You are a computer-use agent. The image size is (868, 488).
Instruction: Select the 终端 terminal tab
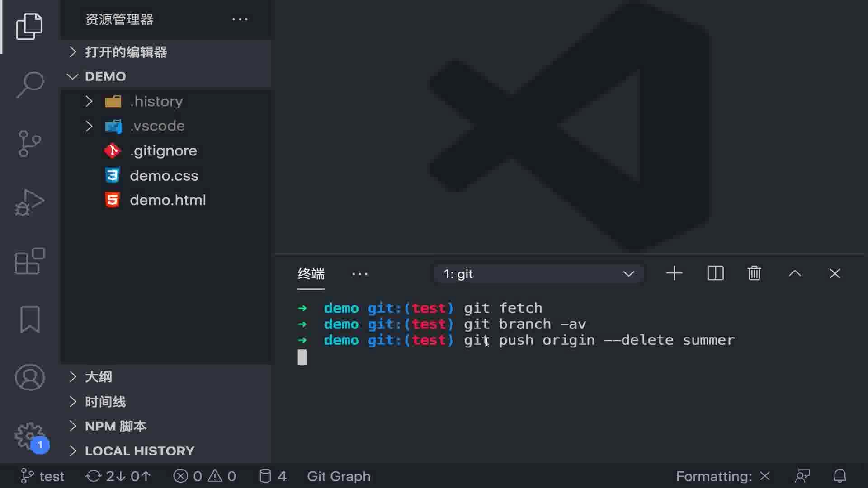pyautogui.click(x=311, y=274)
